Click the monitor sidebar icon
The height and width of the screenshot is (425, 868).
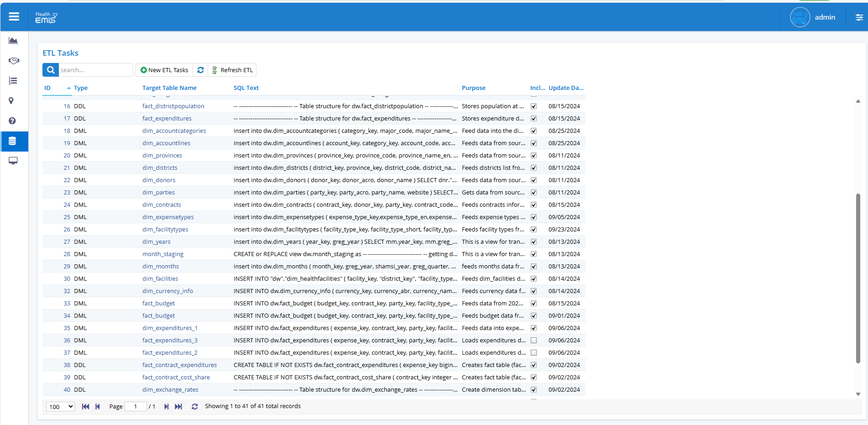pyautogui.click(x=13, y=161)
